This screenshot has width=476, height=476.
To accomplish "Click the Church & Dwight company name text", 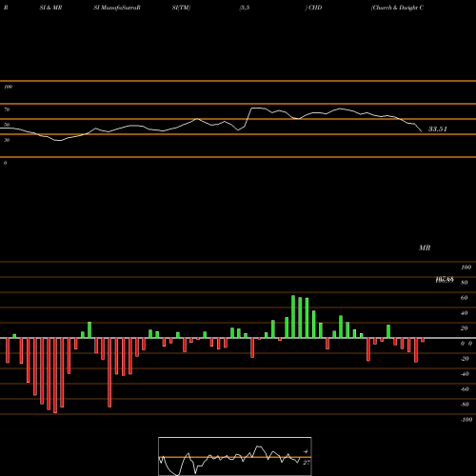I will [x=397, y=8].
